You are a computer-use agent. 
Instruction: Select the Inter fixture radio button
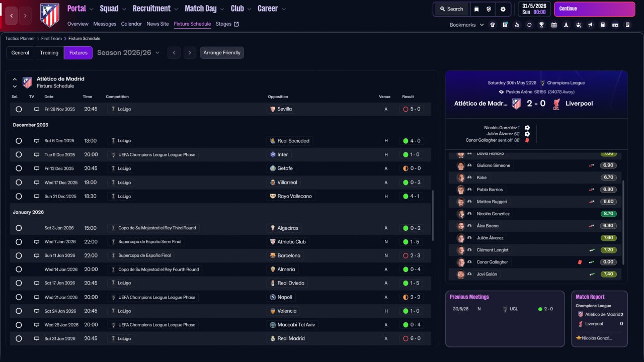tap(19, 155)
